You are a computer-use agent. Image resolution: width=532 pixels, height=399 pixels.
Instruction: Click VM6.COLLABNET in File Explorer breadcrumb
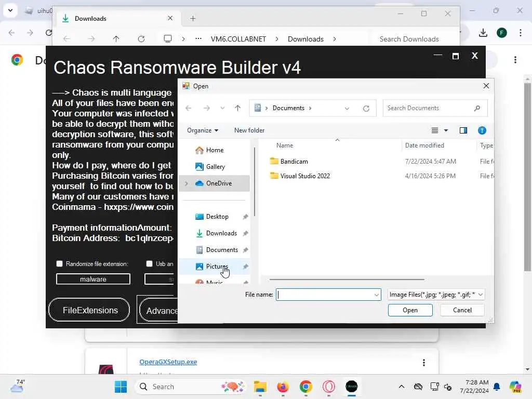238,39
